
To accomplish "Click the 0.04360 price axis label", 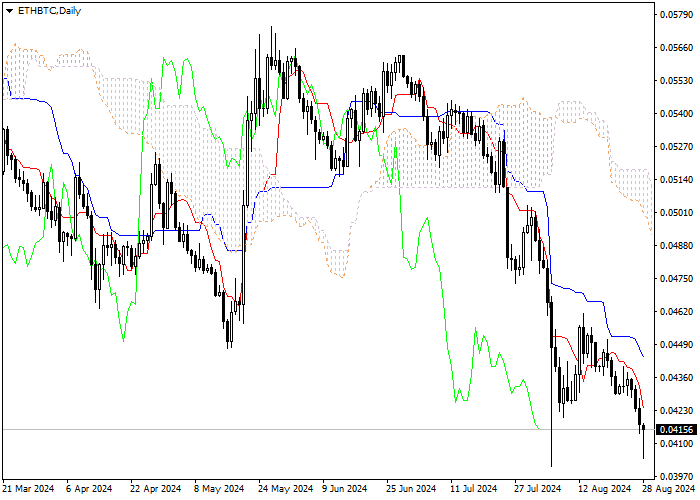I will (x=676, y=378).
